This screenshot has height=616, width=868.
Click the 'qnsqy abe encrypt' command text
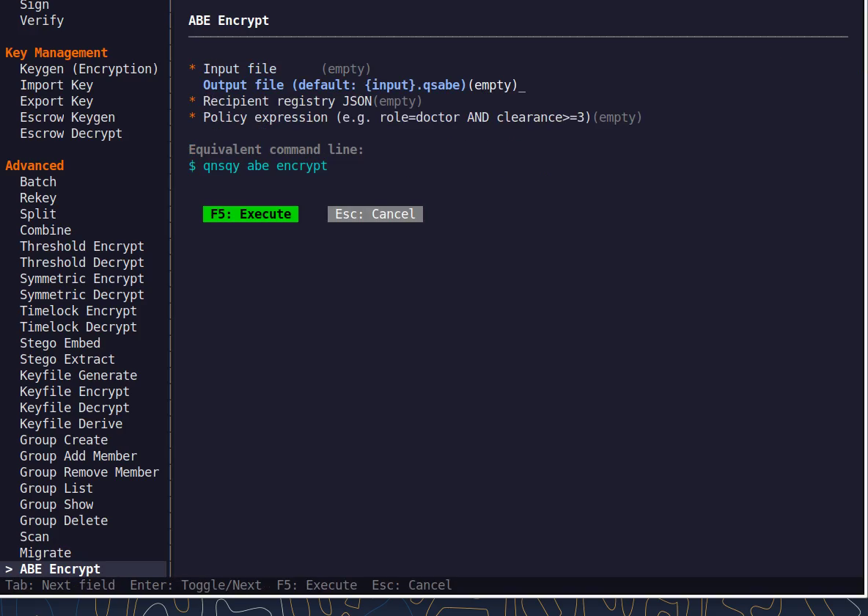265,166
